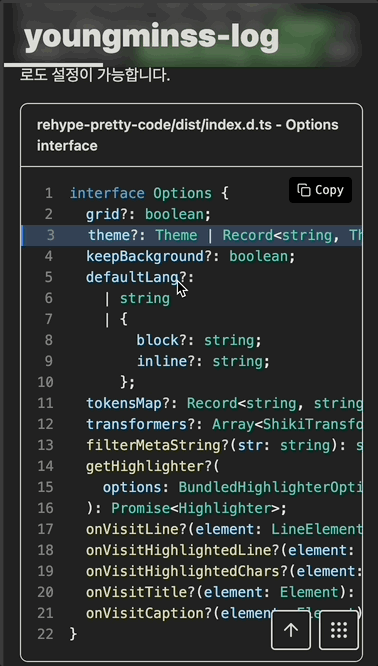
Task: Click the clipboard icon in Copy button
Action: point(304,190)
